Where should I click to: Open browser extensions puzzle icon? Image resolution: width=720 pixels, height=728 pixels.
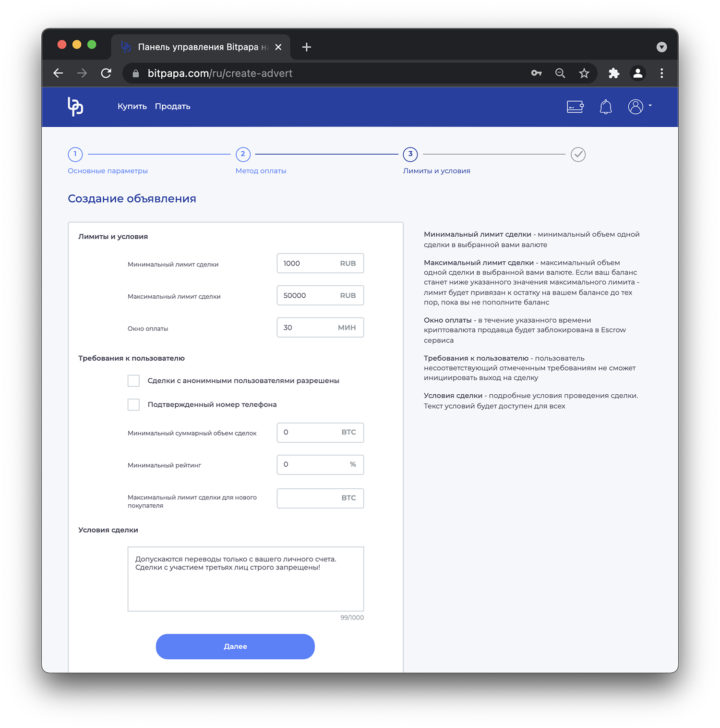pyautogui.click(x=614, y=73)
